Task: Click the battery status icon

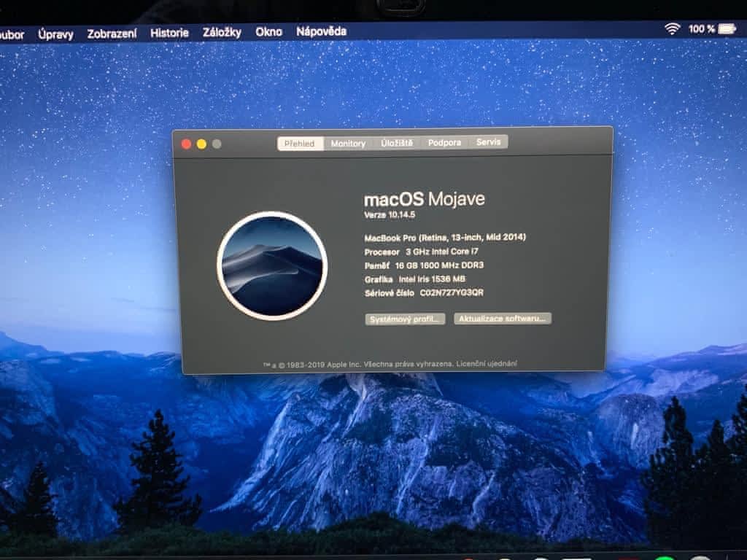Action: coord(727,29)
